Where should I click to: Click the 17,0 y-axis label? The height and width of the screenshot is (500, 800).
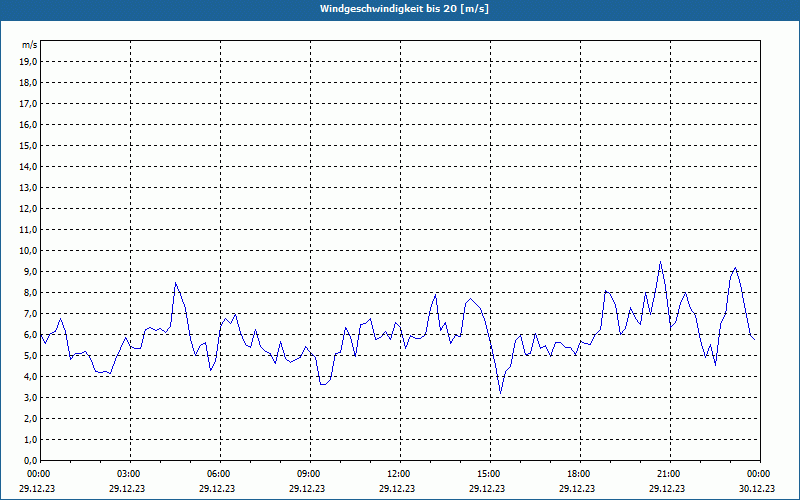click(28, 104)
